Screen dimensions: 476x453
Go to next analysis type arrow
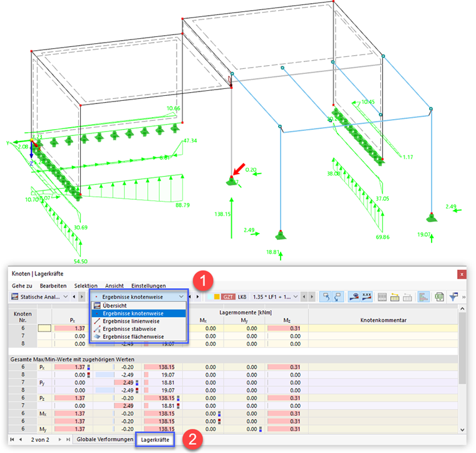coord(81,296)
